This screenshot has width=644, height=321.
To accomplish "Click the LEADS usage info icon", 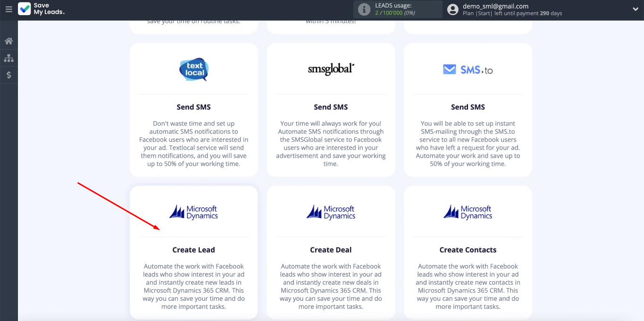I will (x=364, y=9).
